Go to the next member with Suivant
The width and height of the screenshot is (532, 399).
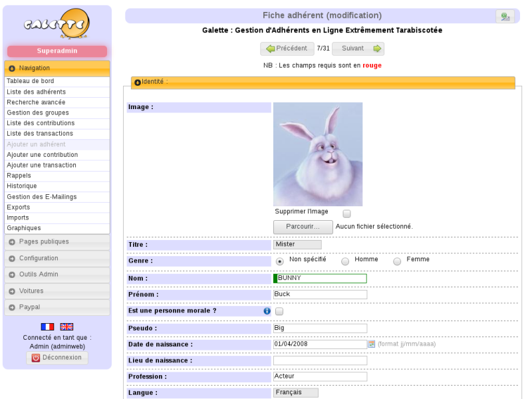[x=358, y=49]
